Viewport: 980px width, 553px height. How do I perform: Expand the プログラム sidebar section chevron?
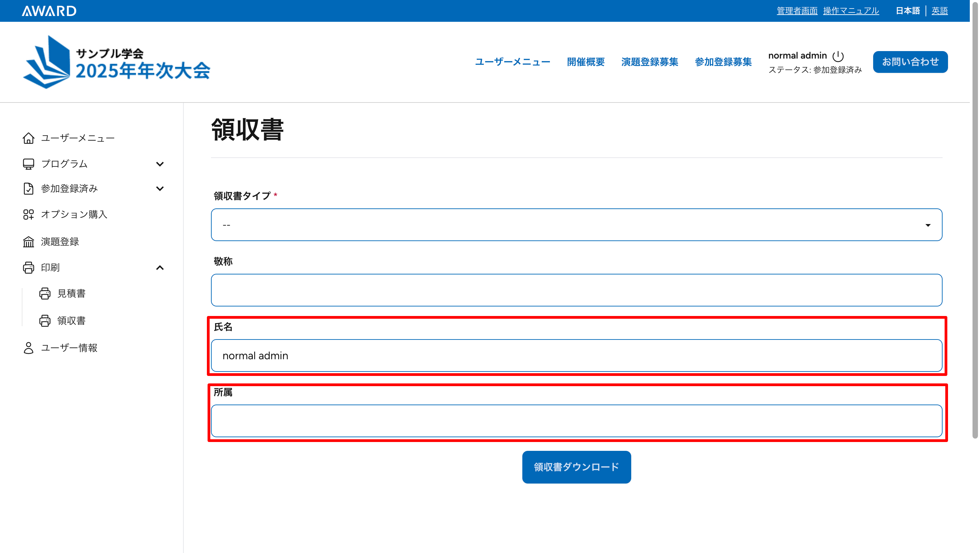click(x=160, y=164)
